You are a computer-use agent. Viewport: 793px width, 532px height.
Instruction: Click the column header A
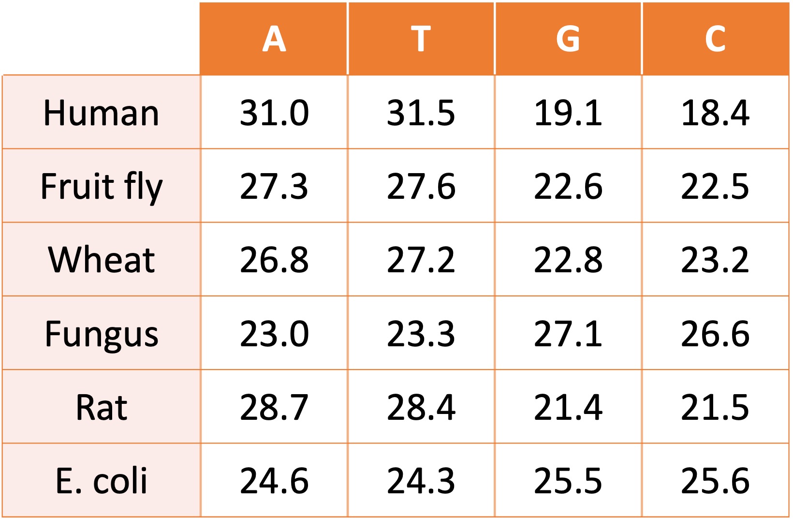coord(274,39)
